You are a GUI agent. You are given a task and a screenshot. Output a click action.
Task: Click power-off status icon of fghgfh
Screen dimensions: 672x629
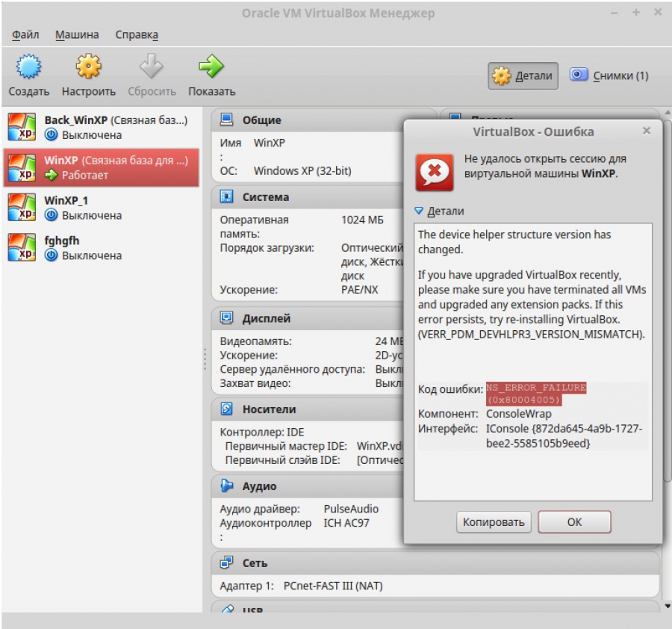coord(51,255)
